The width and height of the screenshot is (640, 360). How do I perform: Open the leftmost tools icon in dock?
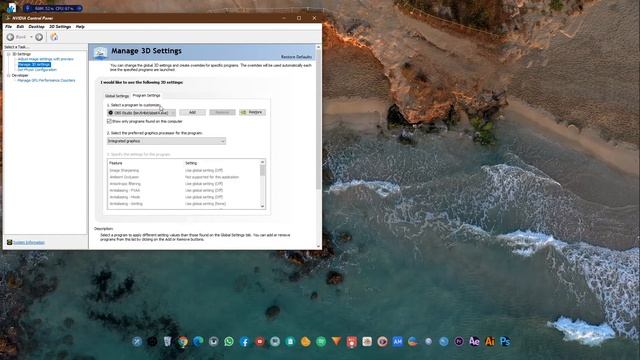137,341
